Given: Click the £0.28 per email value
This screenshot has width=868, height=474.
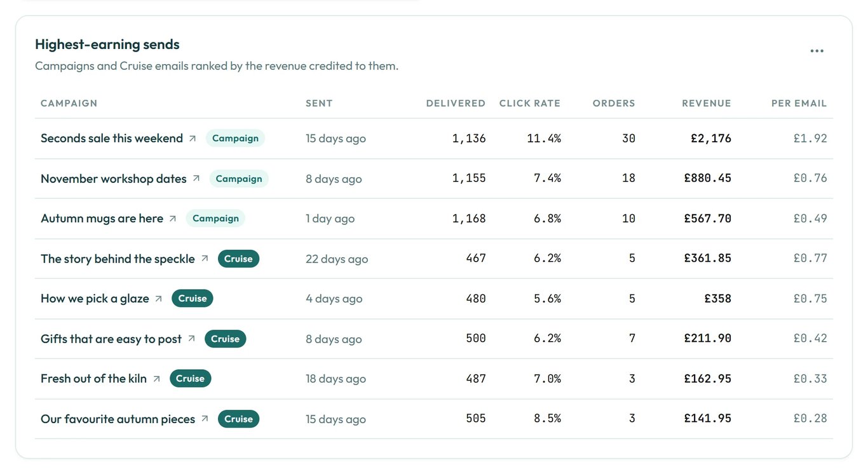Looking at the screenshot, I should click(x=810, y=419).
